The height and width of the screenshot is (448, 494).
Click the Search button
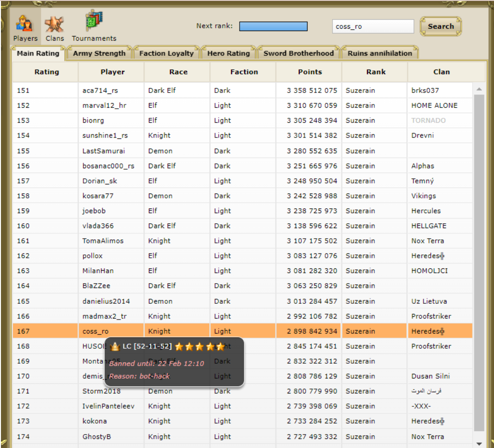(x=441, y=26)
